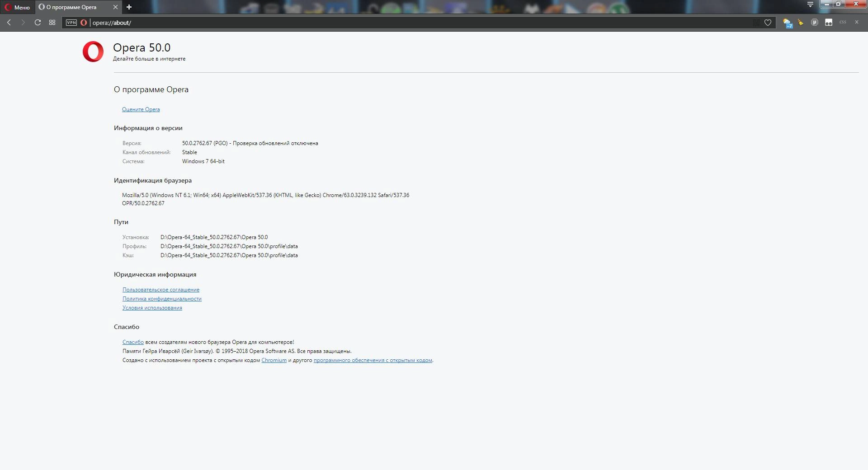Click the «Профиль» path value
Image resolution: width=868 pixels, height=470 pixels.
pyautogui.click(x=229, y=246)
